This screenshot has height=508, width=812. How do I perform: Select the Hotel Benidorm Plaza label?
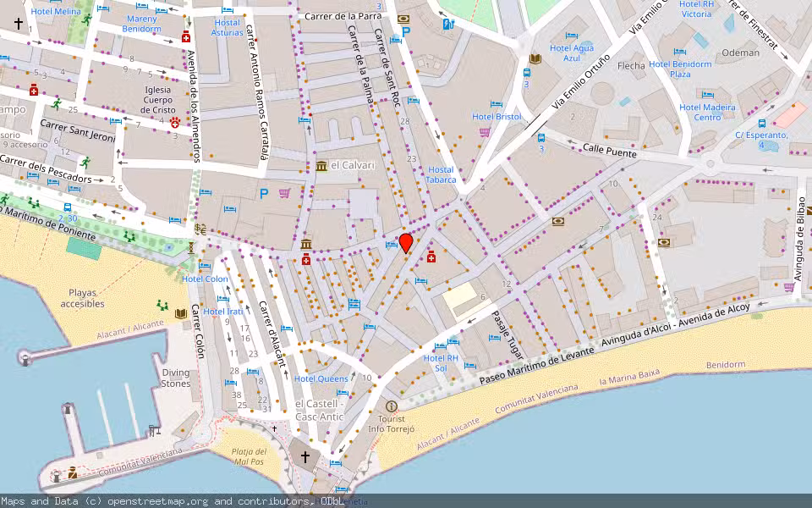coord(680,69)
